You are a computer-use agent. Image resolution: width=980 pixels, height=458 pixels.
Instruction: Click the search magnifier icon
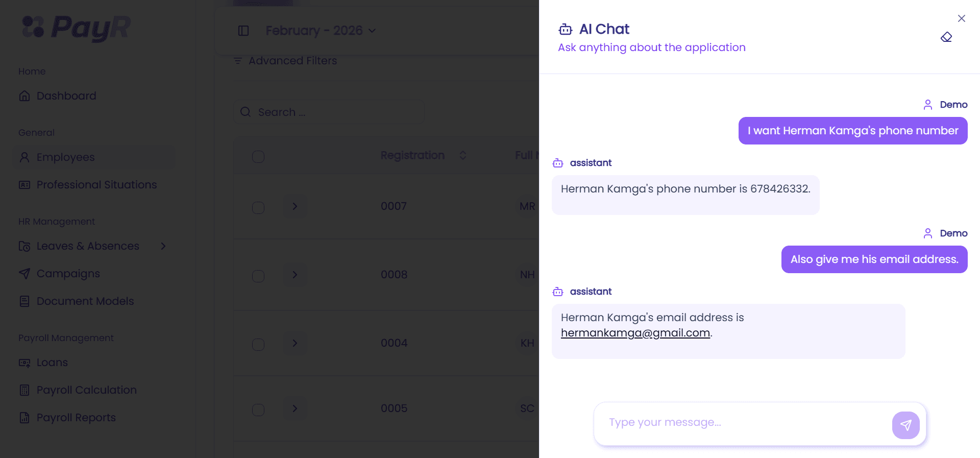[246, 112]
